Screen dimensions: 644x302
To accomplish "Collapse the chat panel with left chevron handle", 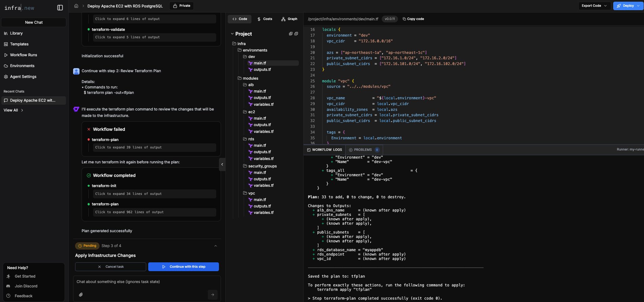I will click(x=222, y=164).
